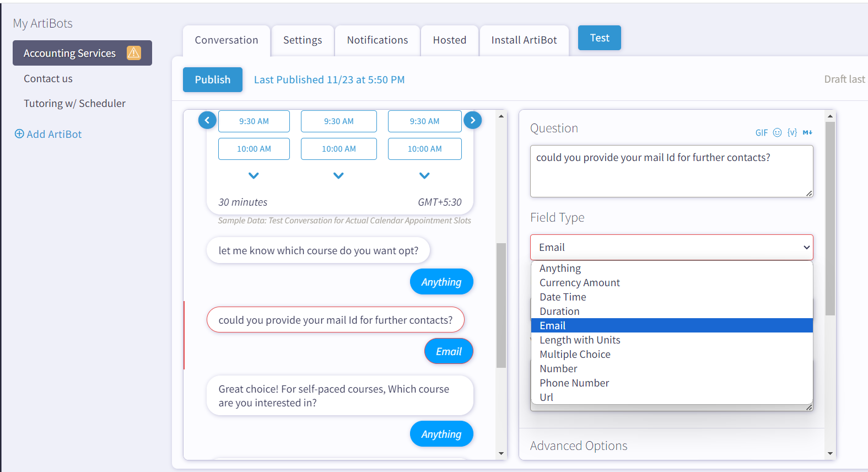The image size is (868, 472).
Task: Open the emoji picker icon
Action: (x=777, y=132)
